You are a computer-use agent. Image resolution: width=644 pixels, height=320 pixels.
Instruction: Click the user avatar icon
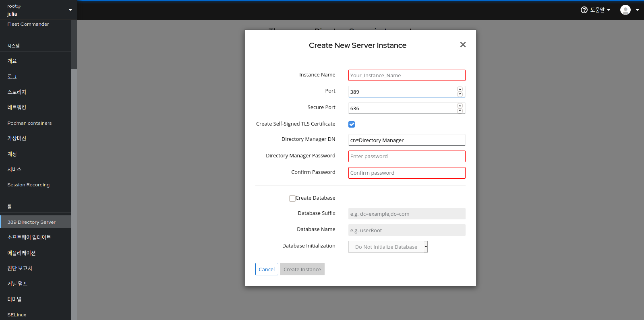[625, 10]
